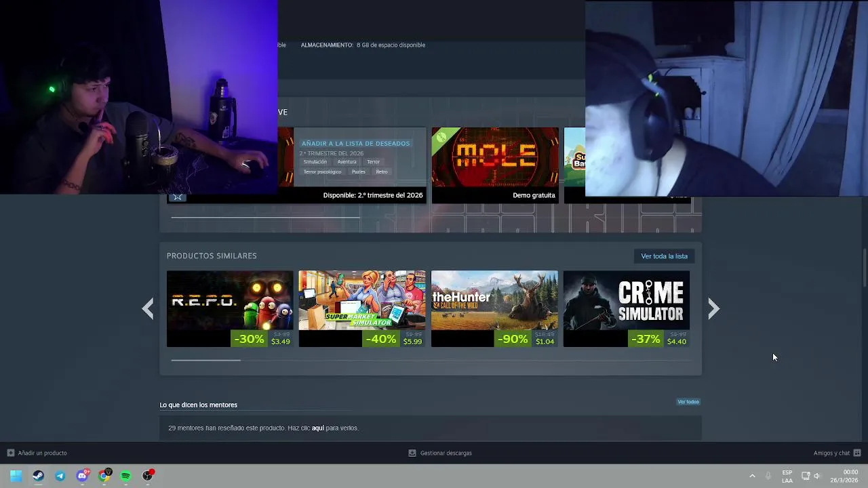Click Lo que dicen los mentores heading
The height and width of the screenshot is (488, 868).
[x=199, y=405]
